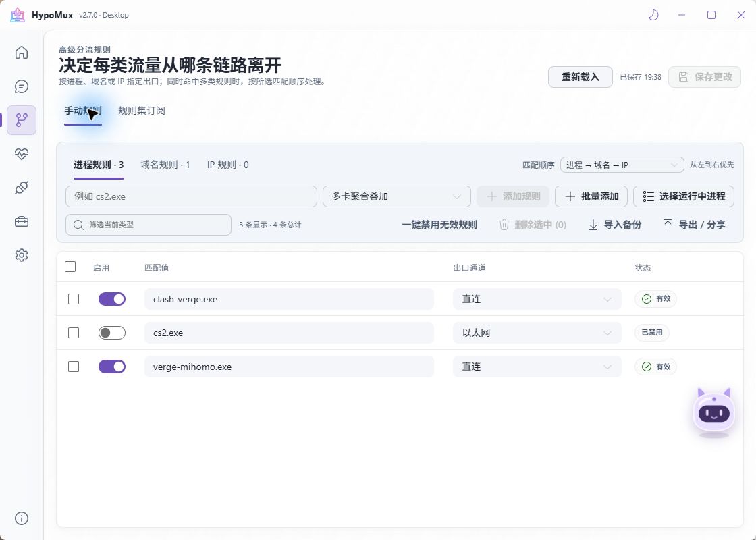Minimize the HypoMux window
This screenshot has width=756, height=540.
tap(682, 15)
